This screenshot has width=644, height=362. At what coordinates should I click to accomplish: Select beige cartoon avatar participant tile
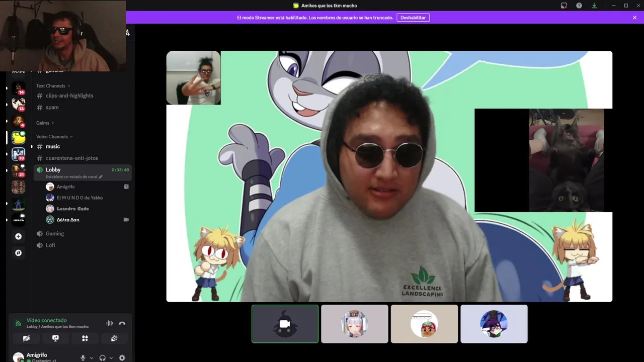tap(424, 324)
